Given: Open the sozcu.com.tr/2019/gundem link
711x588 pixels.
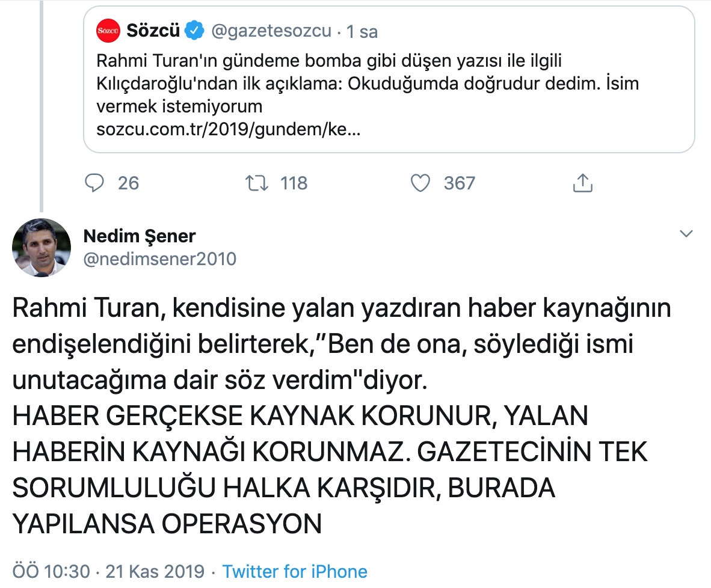Looking at the screenshot, I should click(x=229, y=130).
